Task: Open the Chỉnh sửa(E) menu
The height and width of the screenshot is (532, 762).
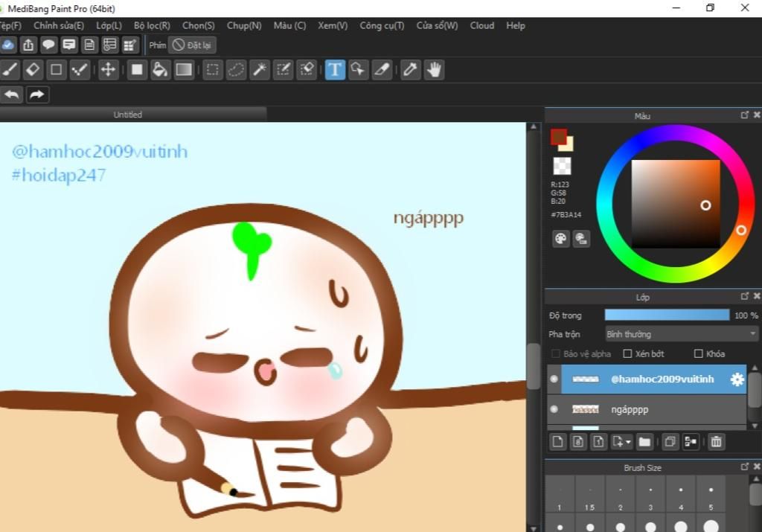Action: pos(59,26)
